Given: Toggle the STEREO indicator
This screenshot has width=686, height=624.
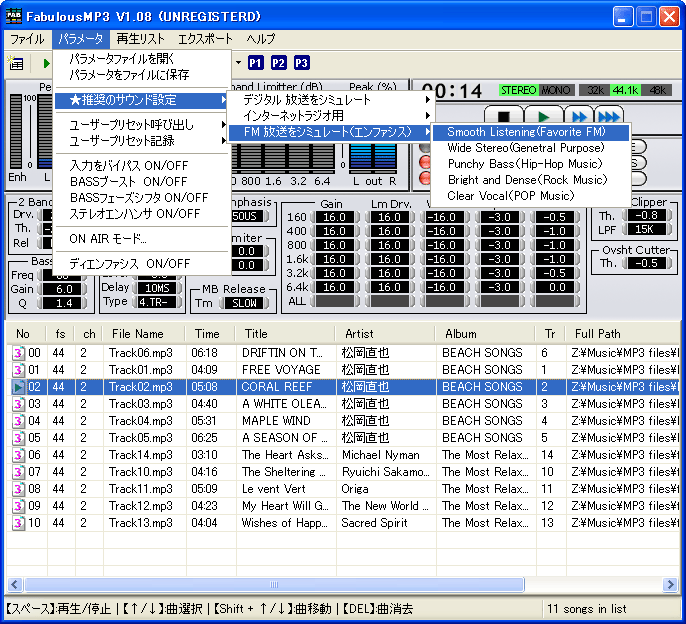Looking at the screenshot, I should [x=518, y=90].
